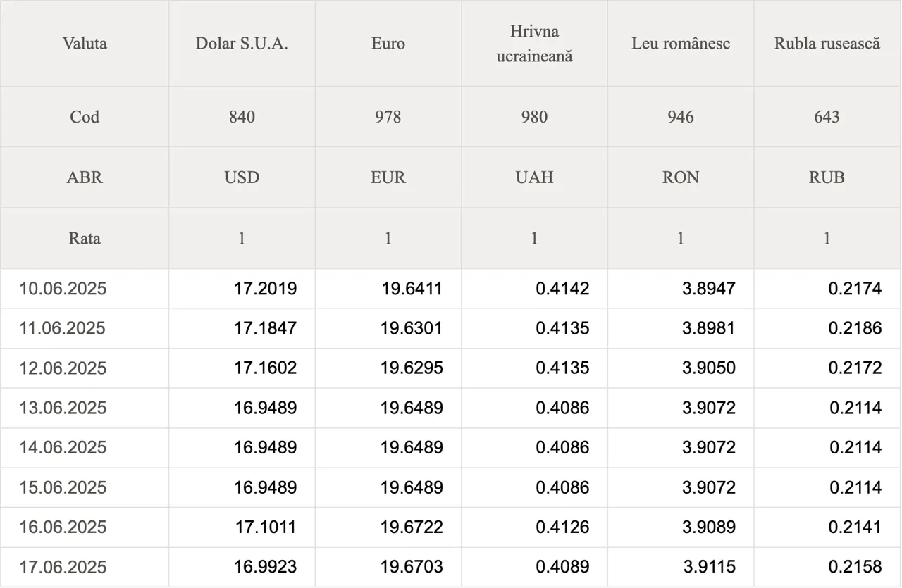
Task: Click the 10.06.2025 date row
Action: 451,289
